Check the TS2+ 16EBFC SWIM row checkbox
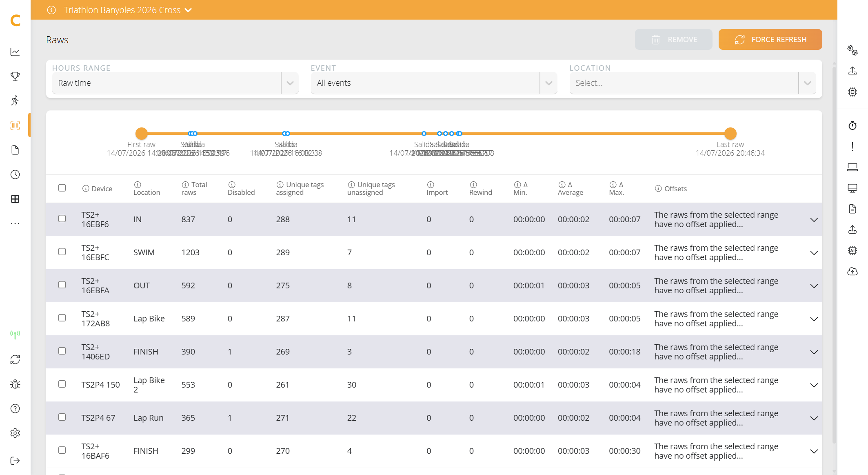 click(62, 252)
